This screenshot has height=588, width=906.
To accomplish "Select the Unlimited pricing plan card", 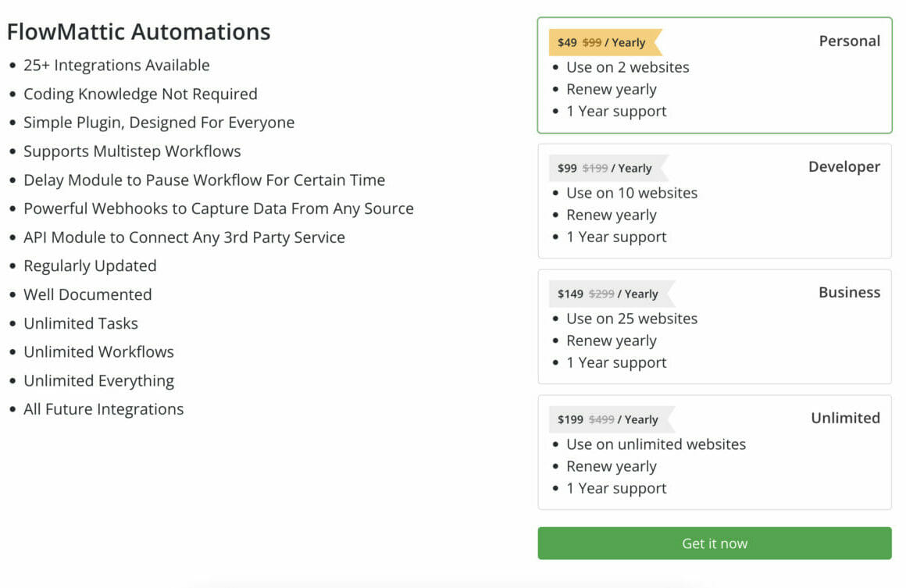I will [x=715, y=452].
